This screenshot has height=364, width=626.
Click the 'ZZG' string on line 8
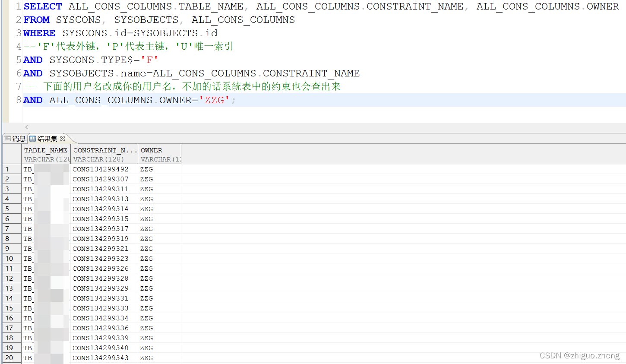214,100
